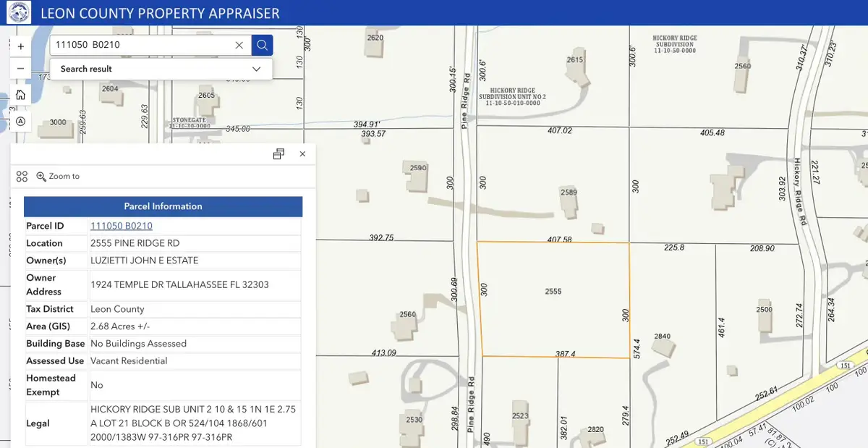The height and width of the screenshot is (448, 868).
Task: Dock the parcel information popup
Action: coord(278,153)
